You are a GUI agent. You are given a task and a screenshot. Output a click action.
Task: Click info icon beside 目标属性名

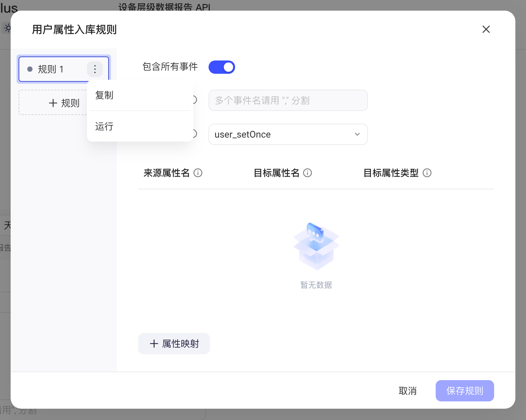point(307,173)
